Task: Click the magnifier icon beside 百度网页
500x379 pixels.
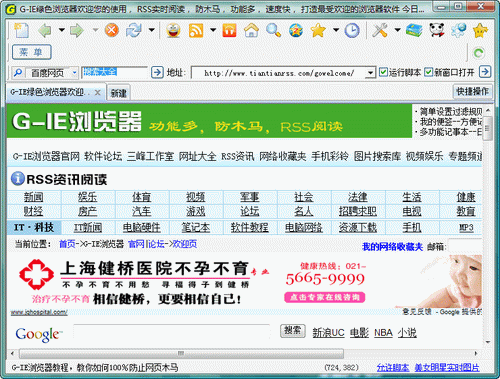Action: pos(18,72)
